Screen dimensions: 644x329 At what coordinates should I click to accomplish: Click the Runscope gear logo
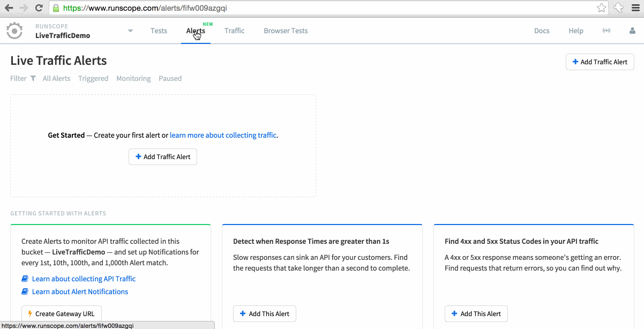tap(14, 31)
